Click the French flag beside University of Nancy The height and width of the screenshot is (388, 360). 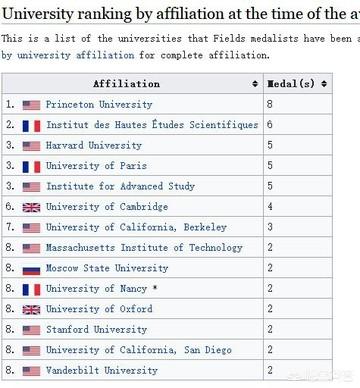31,289
